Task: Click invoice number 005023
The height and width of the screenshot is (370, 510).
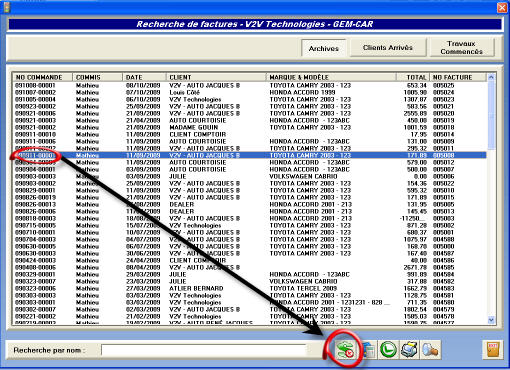Action: point(443,99)
